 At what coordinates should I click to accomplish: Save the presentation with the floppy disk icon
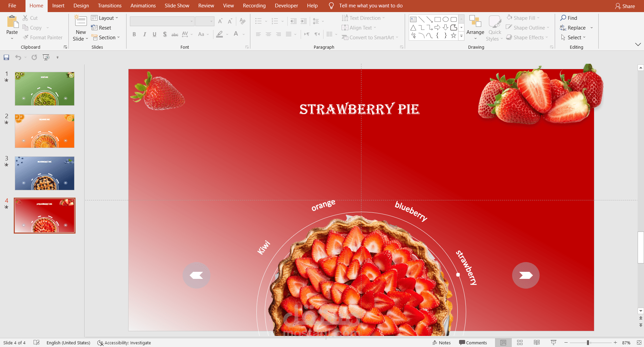(6, 57)
